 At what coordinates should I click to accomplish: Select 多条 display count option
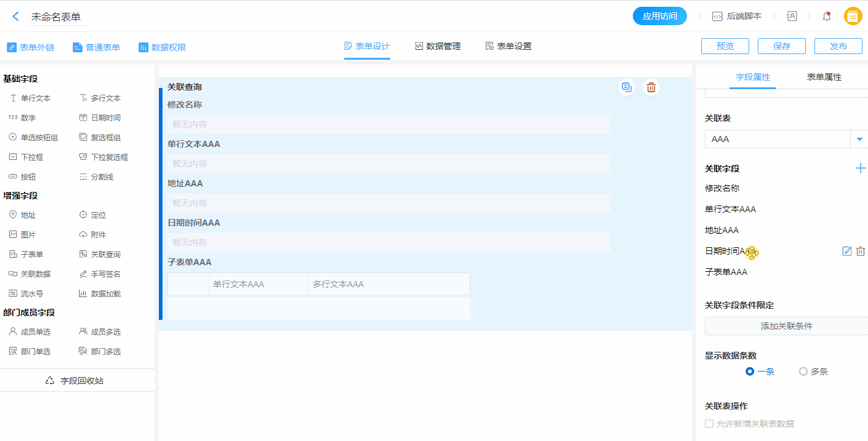click(803, 371)
